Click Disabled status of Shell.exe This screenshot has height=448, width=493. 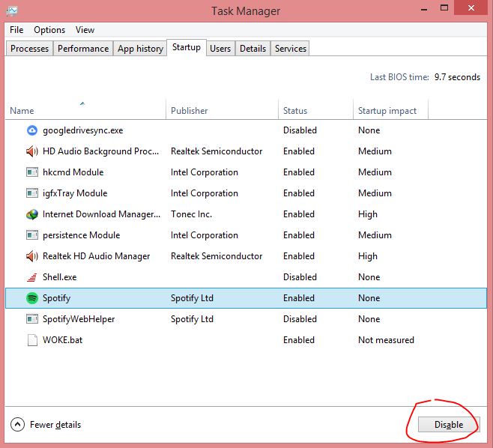(300, 277)
